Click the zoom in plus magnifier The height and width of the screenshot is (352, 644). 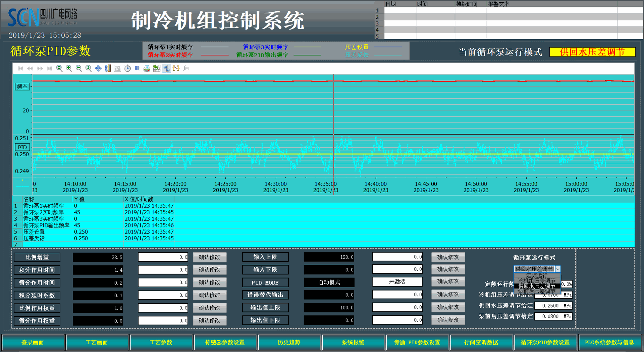tap(69, 68)
